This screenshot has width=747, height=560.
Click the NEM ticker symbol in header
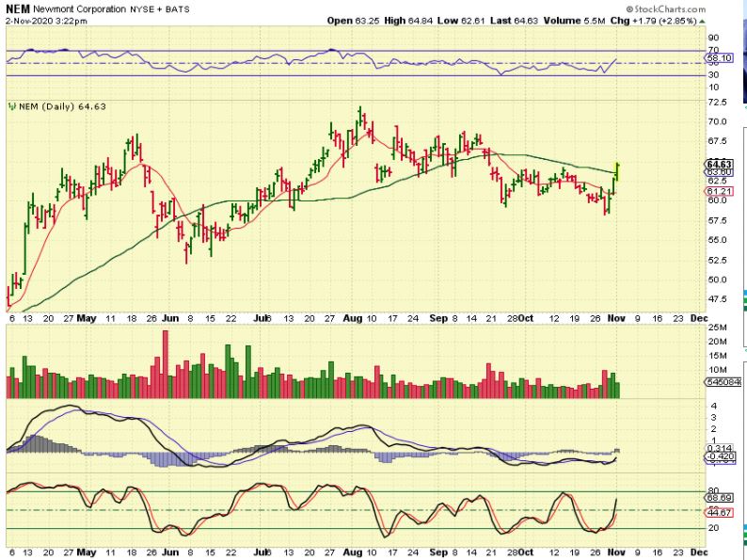pos(18,9)
